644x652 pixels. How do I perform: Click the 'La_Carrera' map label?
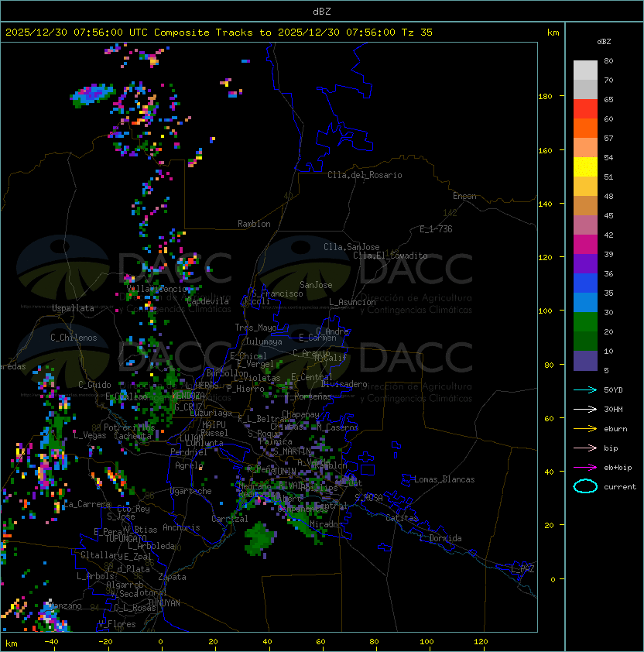click(87, 504)
